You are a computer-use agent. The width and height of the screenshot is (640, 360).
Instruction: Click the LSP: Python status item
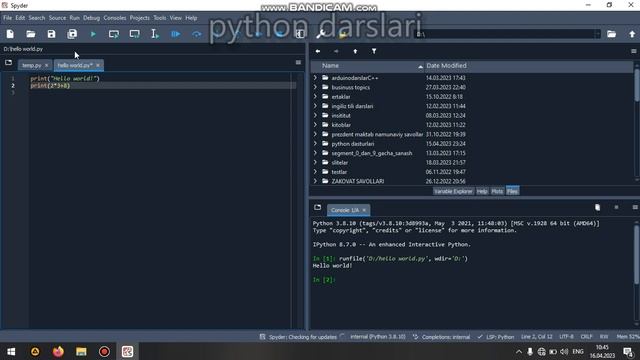click(496, 337)
